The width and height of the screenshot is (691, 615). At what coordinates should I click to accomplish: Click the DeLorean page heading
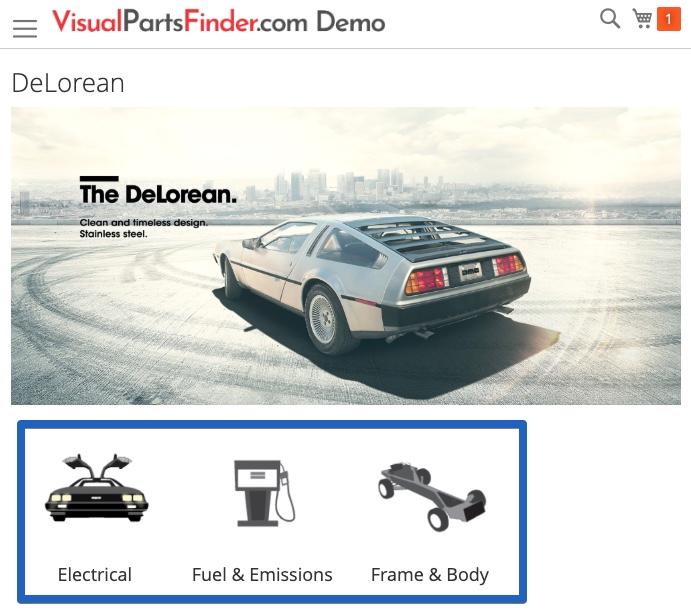pyautogui.click(x=68, y=83)
